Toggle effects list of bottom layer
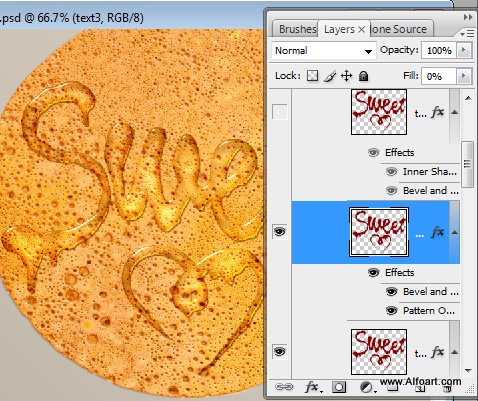 pos(455,352)
